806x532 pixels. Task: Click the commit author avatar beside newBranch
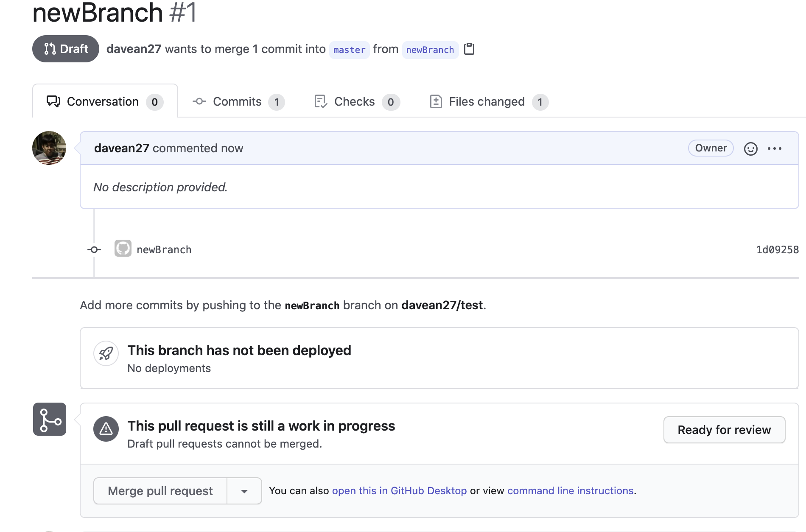click(123, 249)
